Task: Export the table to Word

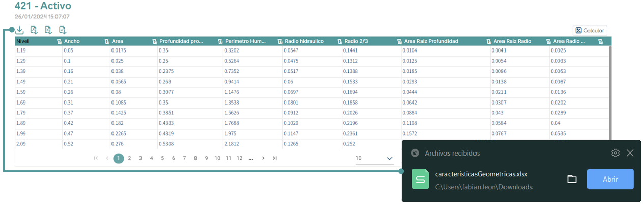Action: (x=63, y=30)
